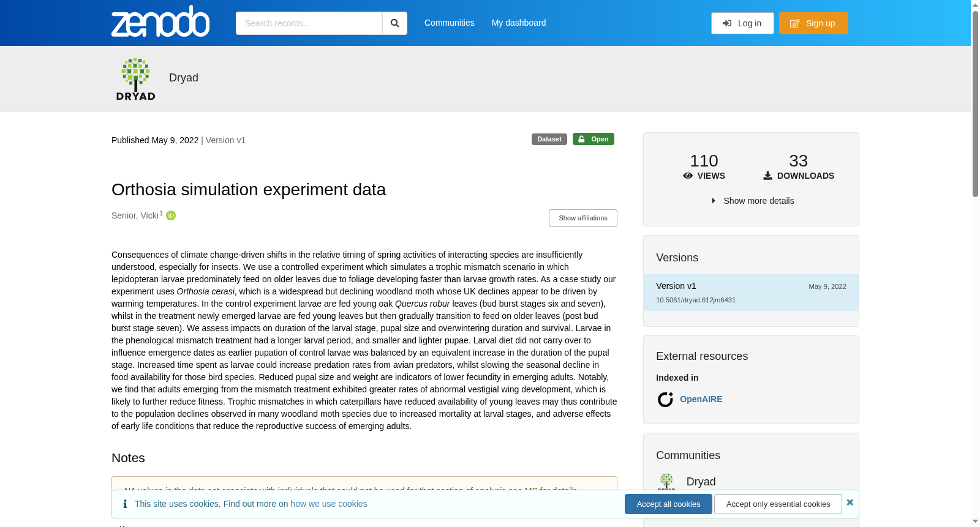The width and height of the screenshot is (980, 527).
Task: Click the ORCID icon beside Senior, Vicki
Action: pyautogui.click(x=171, y=215)
